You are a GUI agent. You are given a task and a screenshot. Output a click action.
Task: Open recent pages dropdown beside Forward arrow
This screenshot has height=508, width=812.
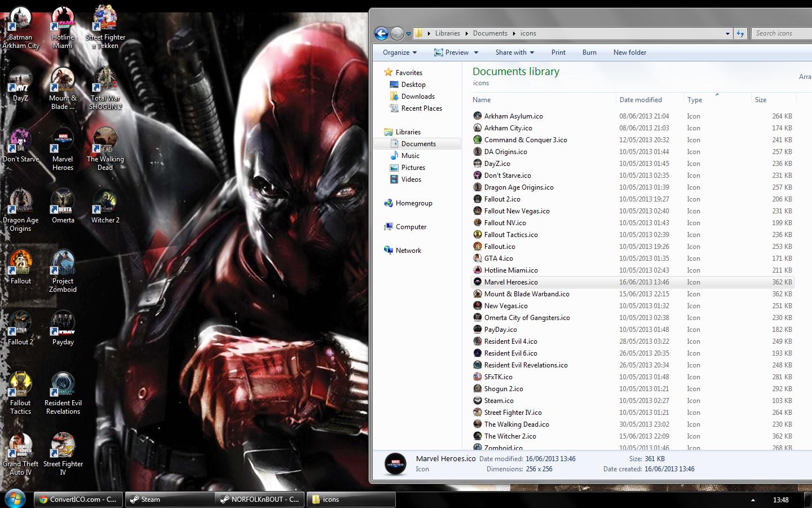[x=408, y=34]
